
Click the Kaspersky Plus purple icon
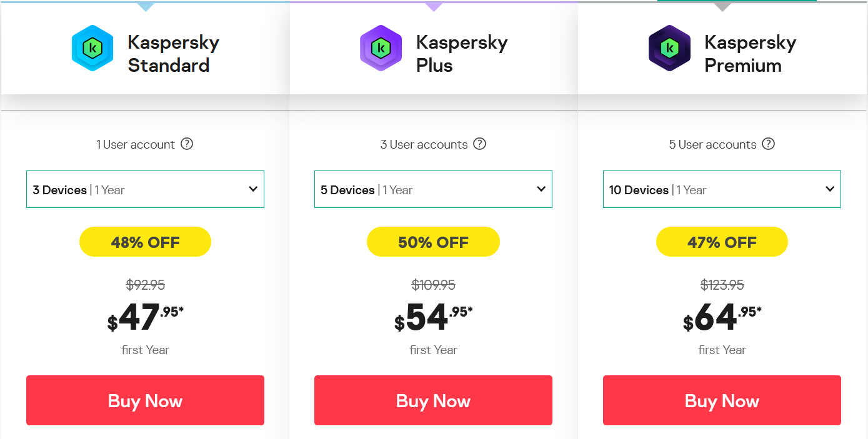coord(381,49)
